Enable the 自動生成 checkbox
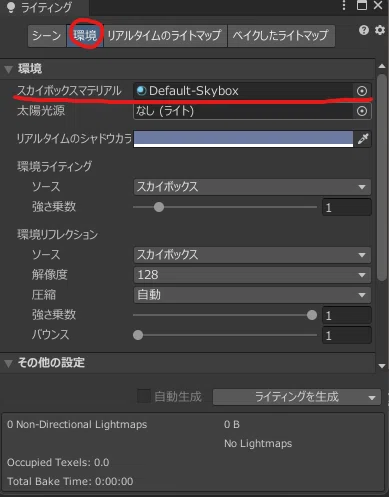Viewport: 389px width, 497px height. point(144,396)
